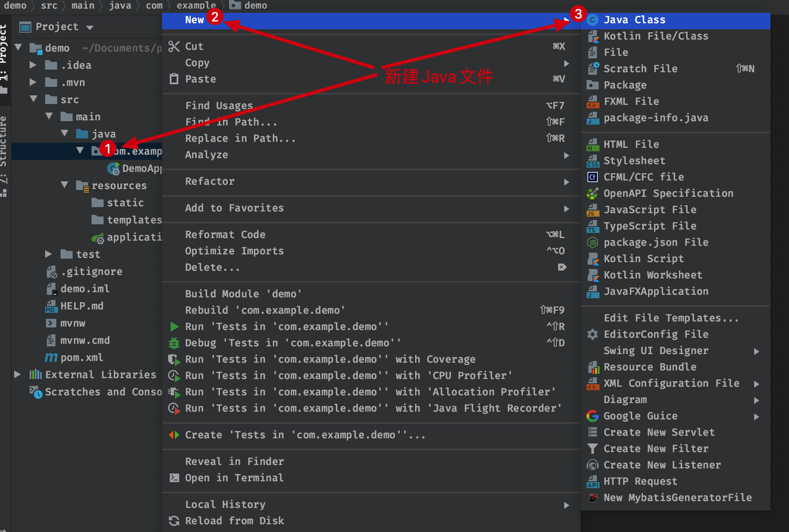The width and height of the screenshot is (789, 532).
Task: Open the Project view dropdown
Action: point(90,28)
